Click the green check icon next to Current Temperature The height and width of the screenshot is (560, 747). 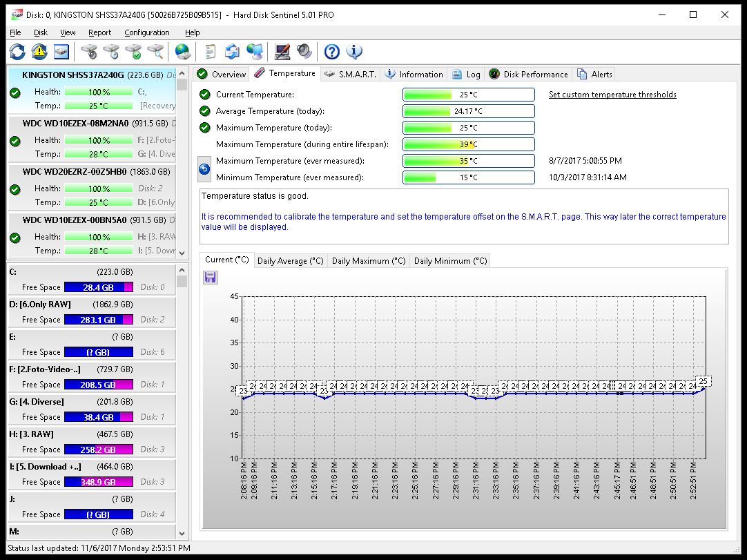tap(205, 95)
